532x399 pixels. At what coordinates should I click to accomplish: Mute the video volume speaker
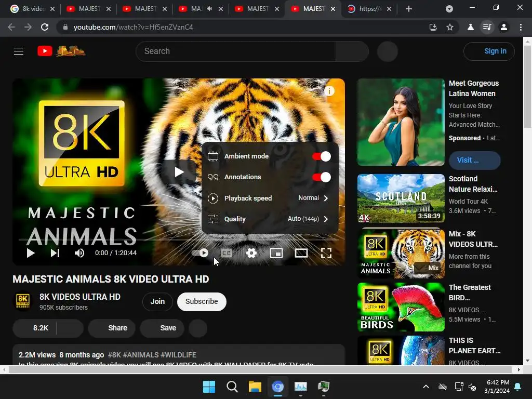(79, 253)
